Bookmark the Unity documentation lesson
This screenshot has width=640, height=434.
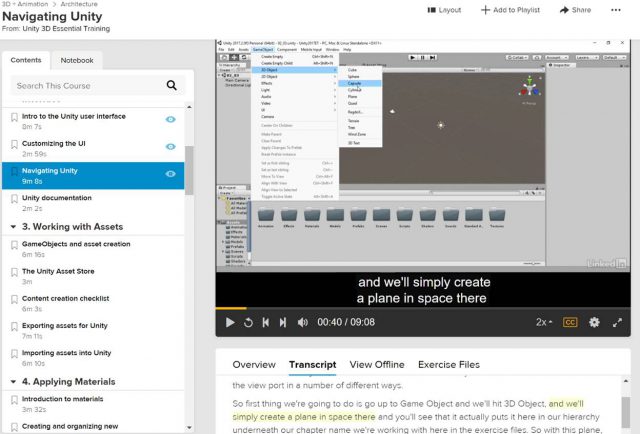[x=14, y=199]
